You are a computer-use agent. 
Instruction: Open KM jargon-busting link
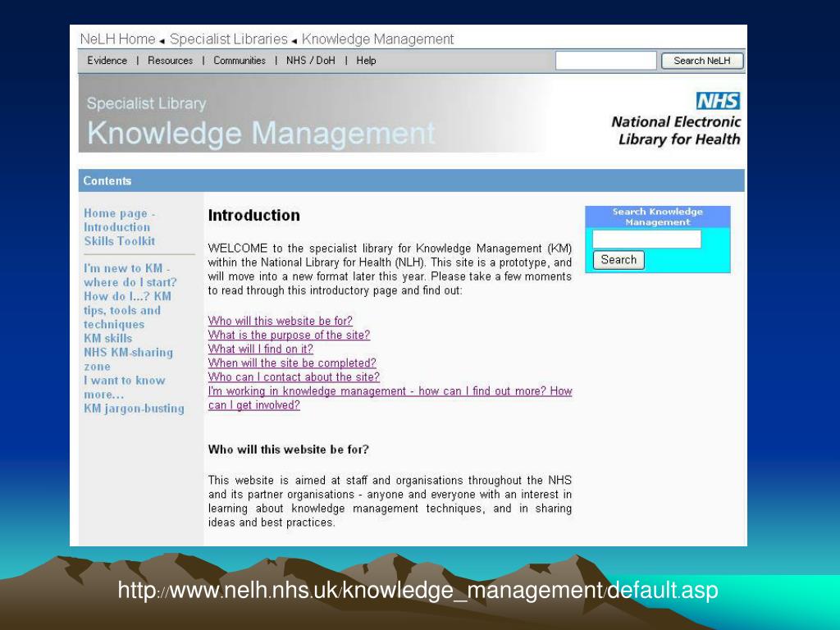(134, 409)
